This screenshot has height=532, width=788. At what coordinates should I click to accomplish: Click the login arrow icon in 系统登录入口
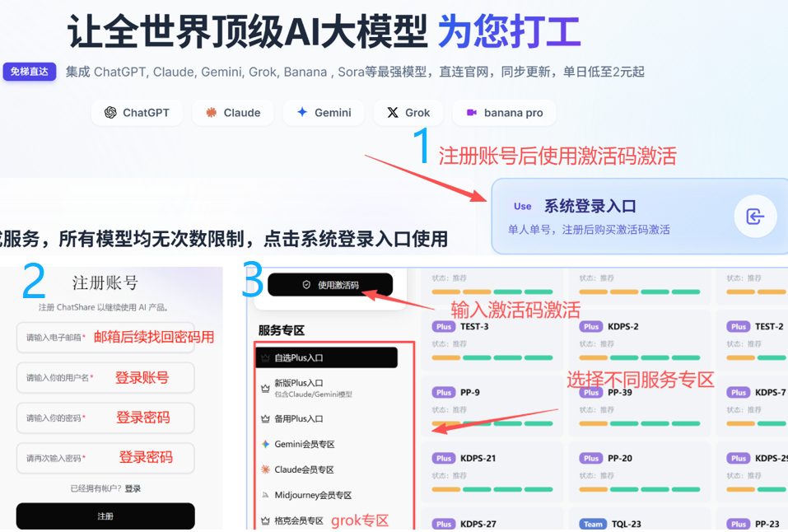point(755,217)
